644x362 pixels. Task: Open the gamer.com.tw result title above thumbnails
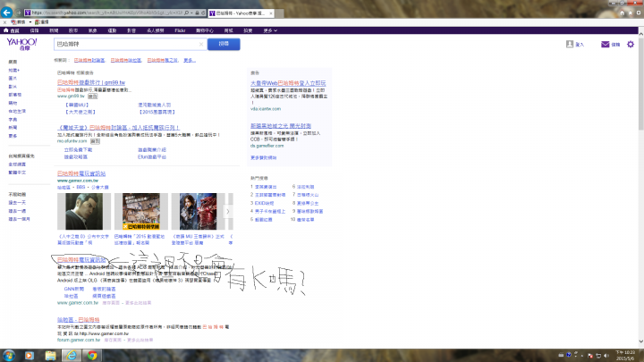pos(81,173)
